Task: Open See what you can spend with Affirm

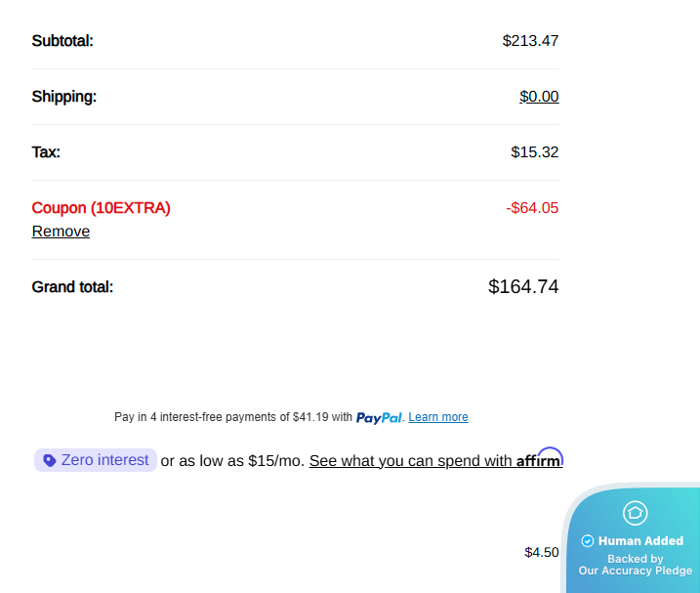Action: (435, 460)
